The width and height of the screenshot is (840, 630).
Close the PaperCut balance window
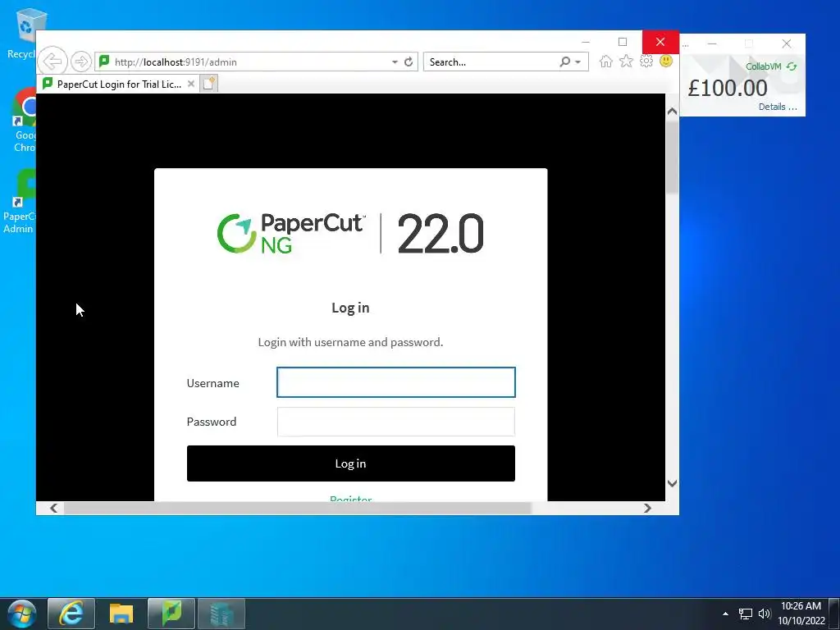pos(787,44)
